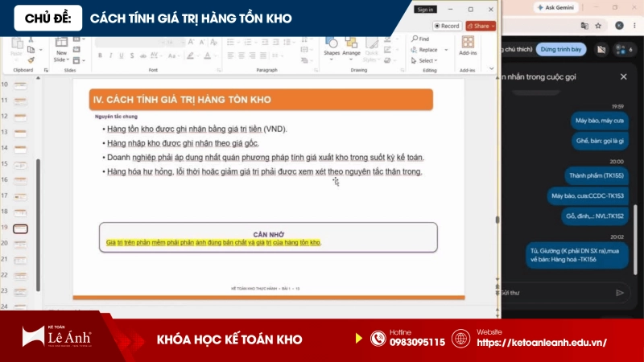
Task: Toggle Align Right for paragraph
Action: click(252, 56)
